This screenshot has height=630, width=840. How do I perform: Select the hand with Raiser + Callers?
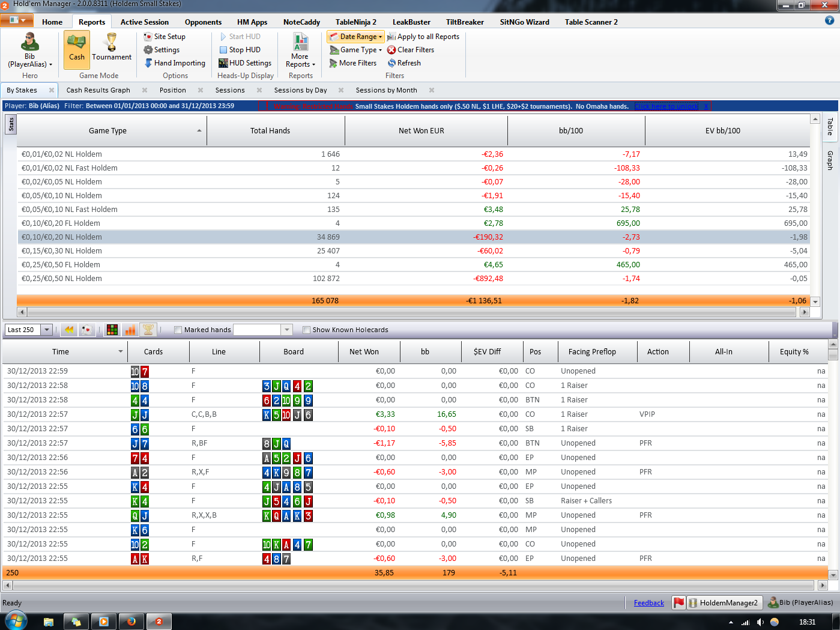tap(415, 501)
